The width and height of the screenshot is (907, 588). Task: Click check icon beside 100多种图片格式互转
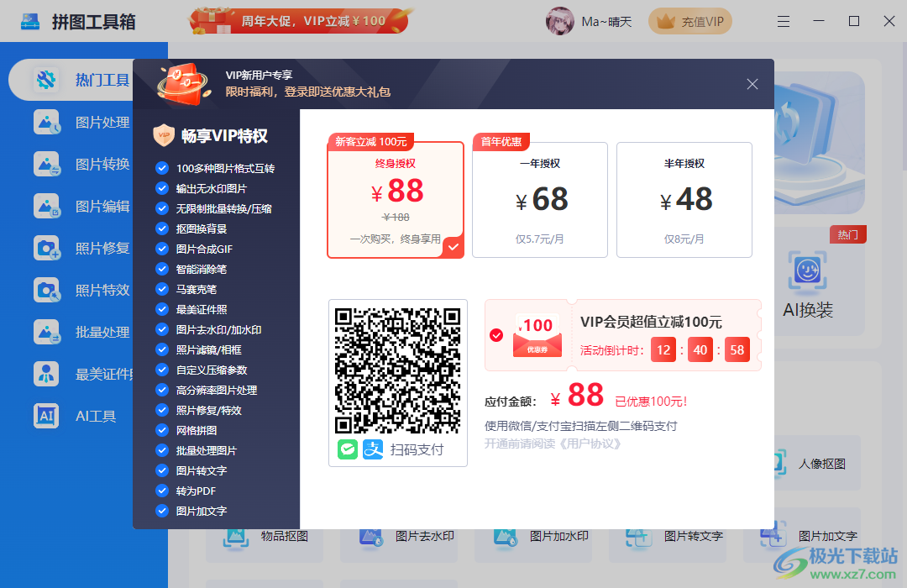(162, 168)
